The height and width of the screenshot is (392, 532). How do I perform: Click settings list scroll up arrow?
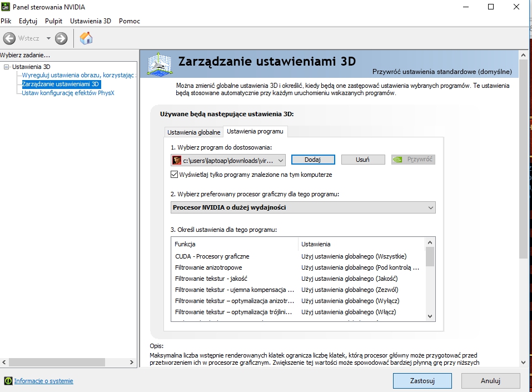pos(430,242)
